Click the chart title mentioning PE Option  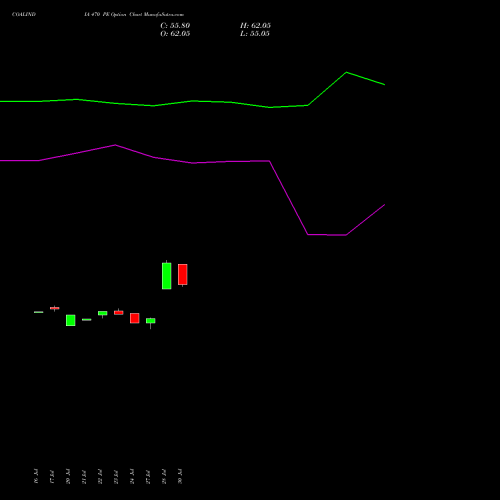134,14
